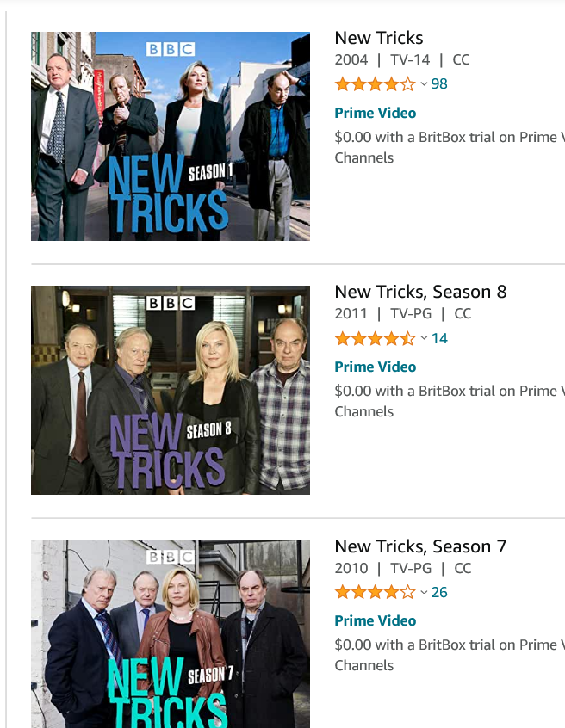
Task: Expand rating chevron next to 26 reviews
Action: pyautogui.click(x=424, y=592)
